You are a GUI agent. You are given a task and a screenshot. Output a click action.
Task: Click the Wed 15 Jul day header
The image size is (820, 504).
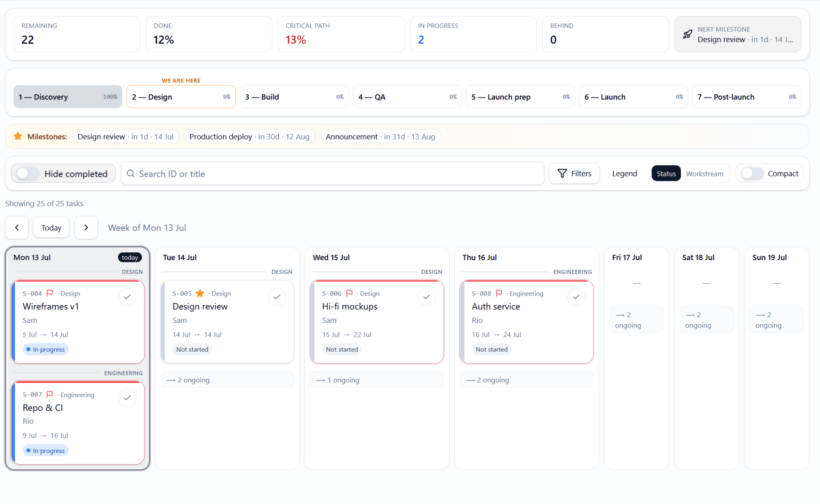click(331, 257)
